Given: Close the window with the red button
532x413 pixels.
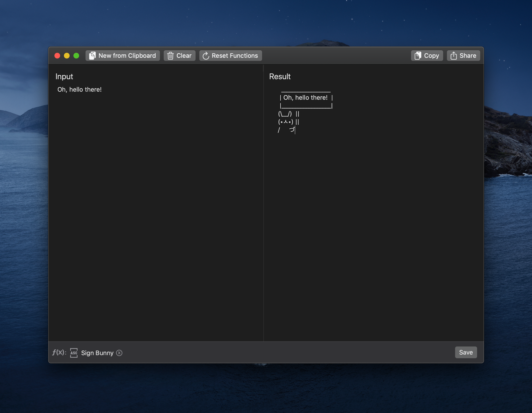Looking at the screenshot, I should [x=57, y=56].
